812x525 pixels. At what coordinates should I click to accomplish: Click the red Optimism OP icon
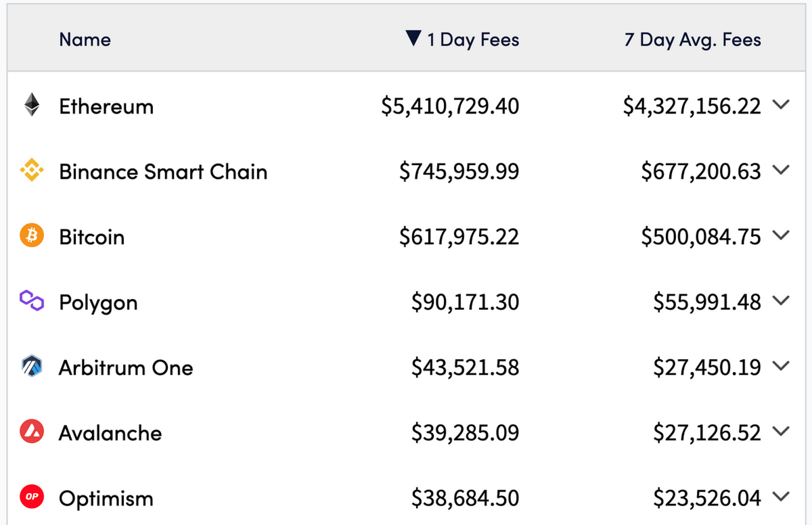pos(32,498)
